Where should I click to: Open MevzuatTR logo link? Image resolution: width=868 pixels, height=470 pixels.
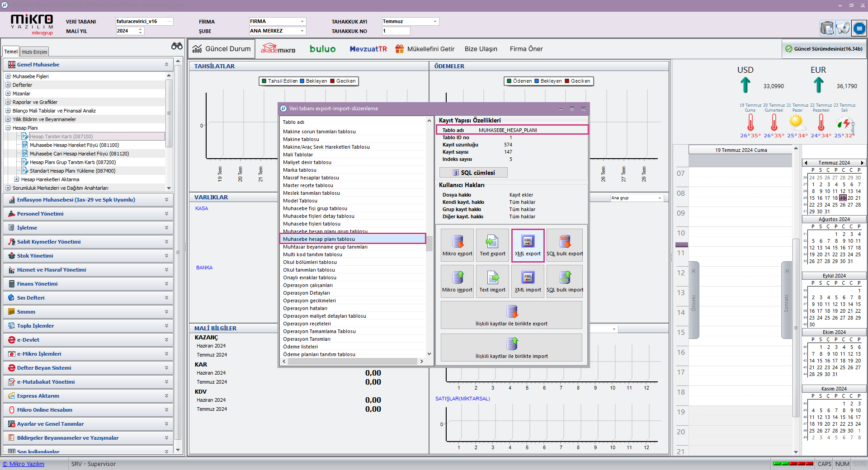click(368, 49)
